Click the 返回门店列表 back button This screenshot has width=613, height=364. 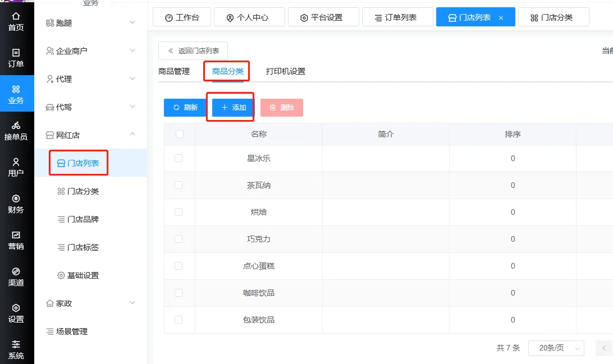point(193,51)
